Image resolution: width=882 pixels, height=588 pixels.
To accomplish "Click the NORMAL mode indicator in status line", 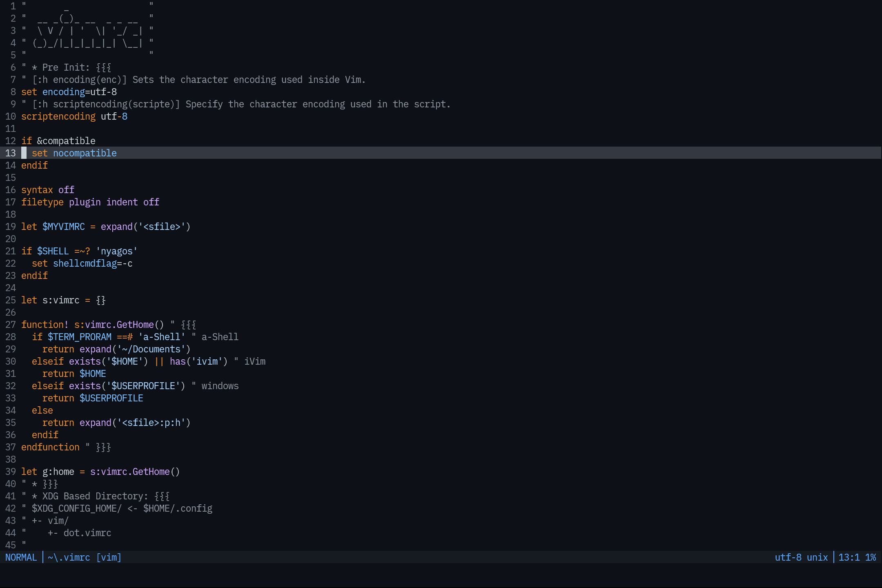I will click(x=21, y=557).
